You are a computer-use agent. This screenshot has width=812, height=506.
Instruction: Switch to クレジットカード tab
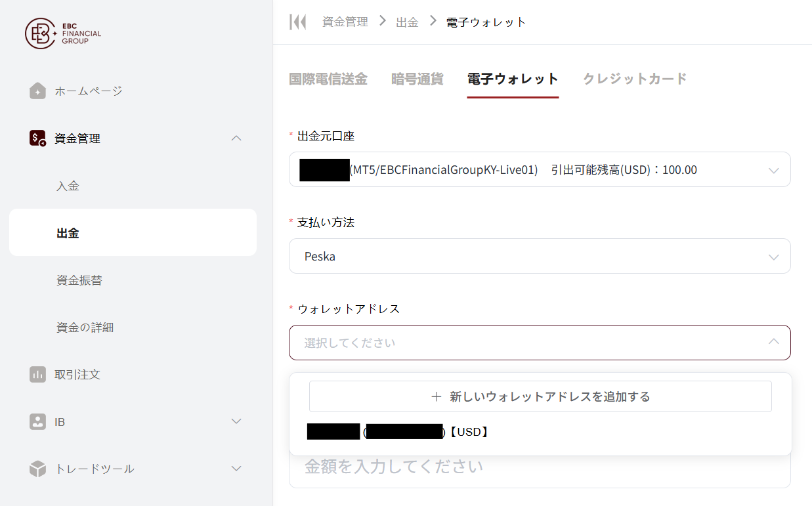click(635, 79)
